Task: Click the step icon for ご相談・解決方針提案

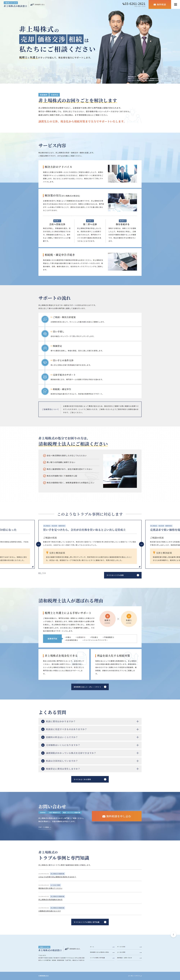Action: tap(45, 319)
